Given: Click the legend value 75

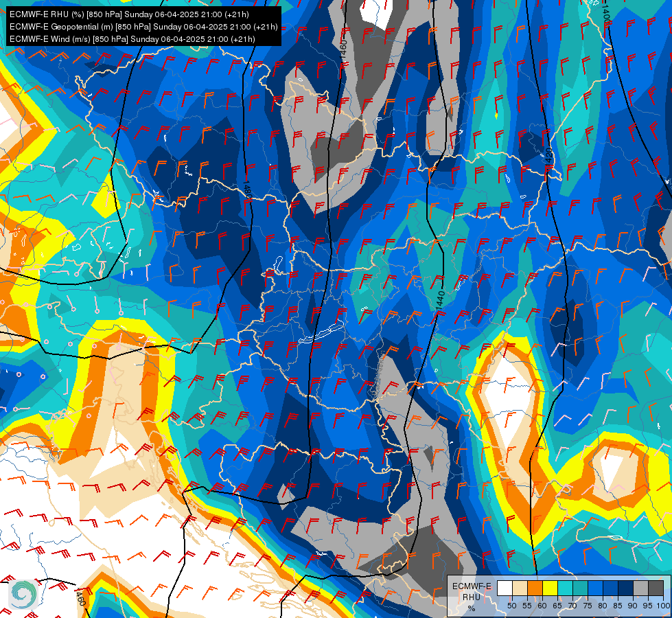Looking at the screenshot, I should coord(587,606).
